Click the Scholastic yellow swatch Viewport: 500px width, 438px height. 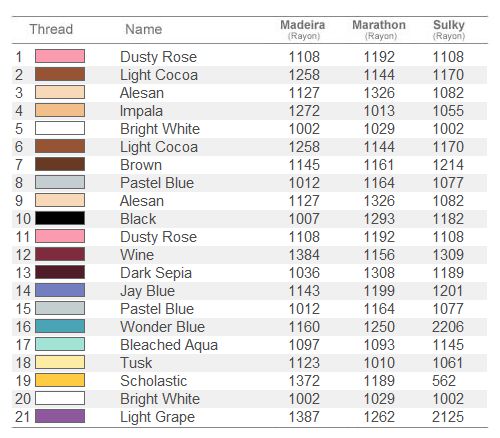pyautogui.click(x=60, y=380)
